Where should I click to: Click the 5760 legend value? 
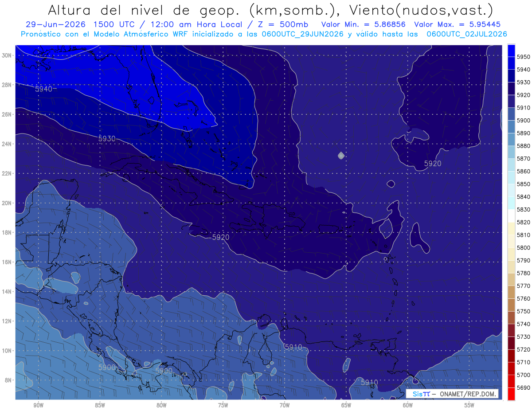524,299
